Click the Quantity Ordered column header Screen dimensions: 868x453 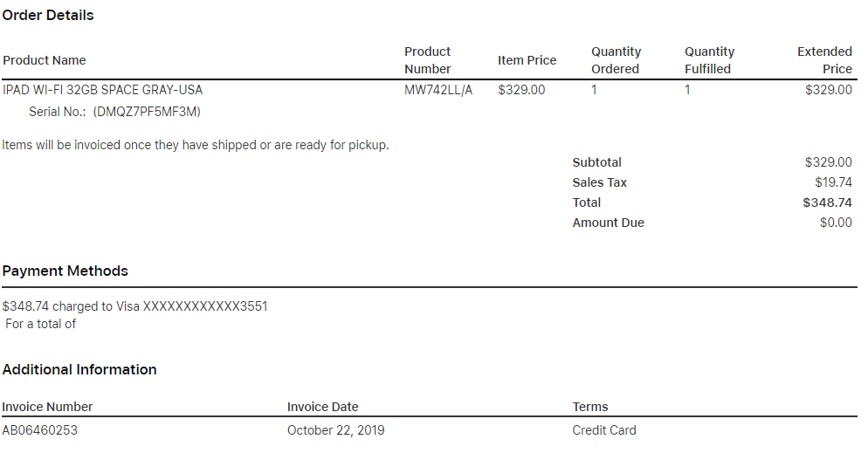tap(616, 60)
